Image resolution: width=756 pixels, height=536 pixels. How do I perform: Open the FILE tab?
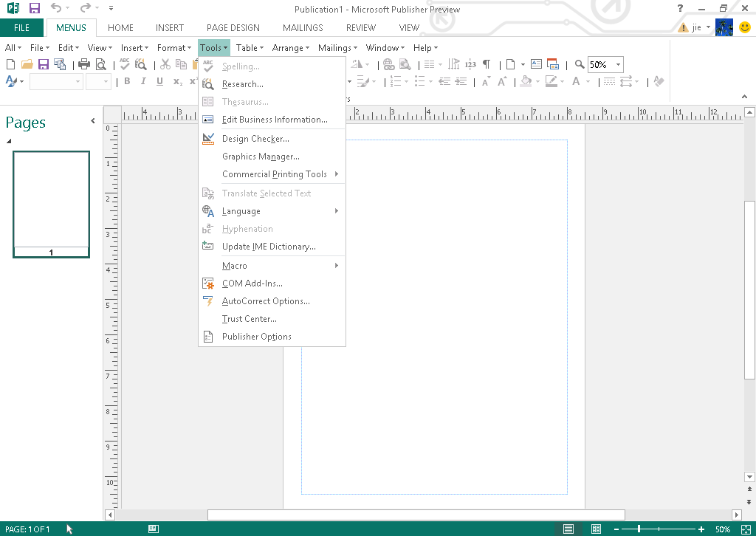pyautogui.click(x=21, y=28)
